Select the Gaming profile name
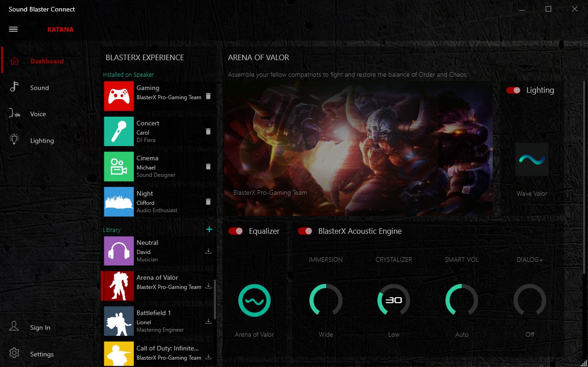The width and height of the screenshot is (588, 367). (148, 88)
